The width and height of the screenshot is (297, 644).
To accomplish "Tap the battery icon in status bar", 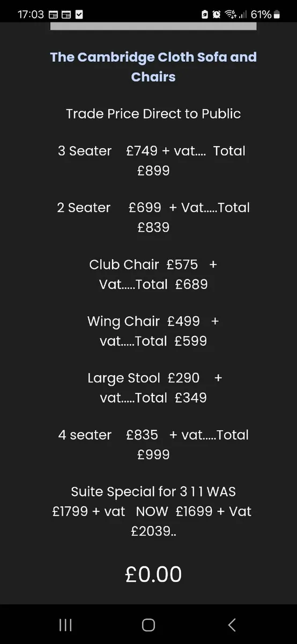I will 277,14.
